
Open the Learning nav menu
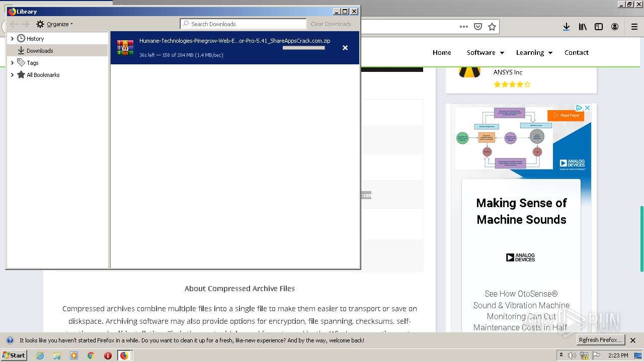[x=530, y=52]
